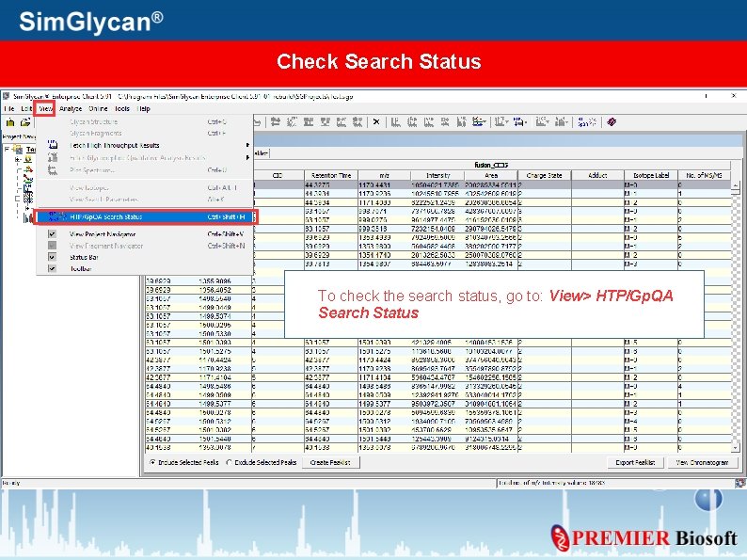Select HTP/GpQA Search Status menu entry
This screenshot has height=560, width=747.
pyautogui.click(x=145, y=216)
